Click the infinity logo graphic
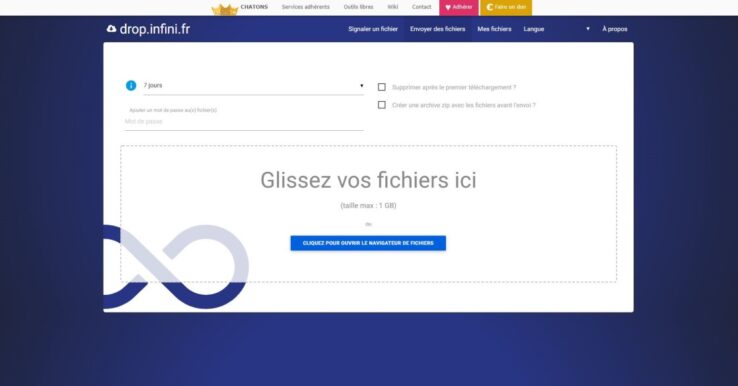This screenshot has height=386, width=738. tap(176, 267)
